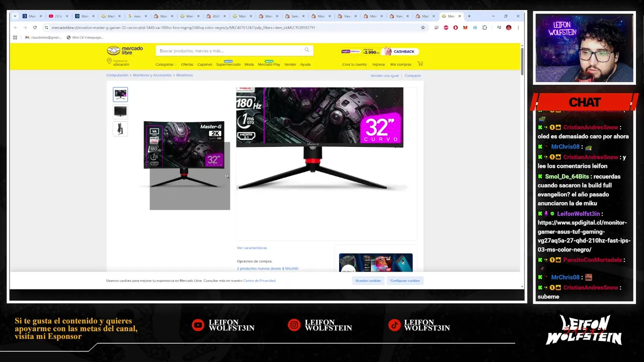The width and height of the screenshot is (644, 362).
Task: Switch to the Google search tab
Action: coord(137,16)
